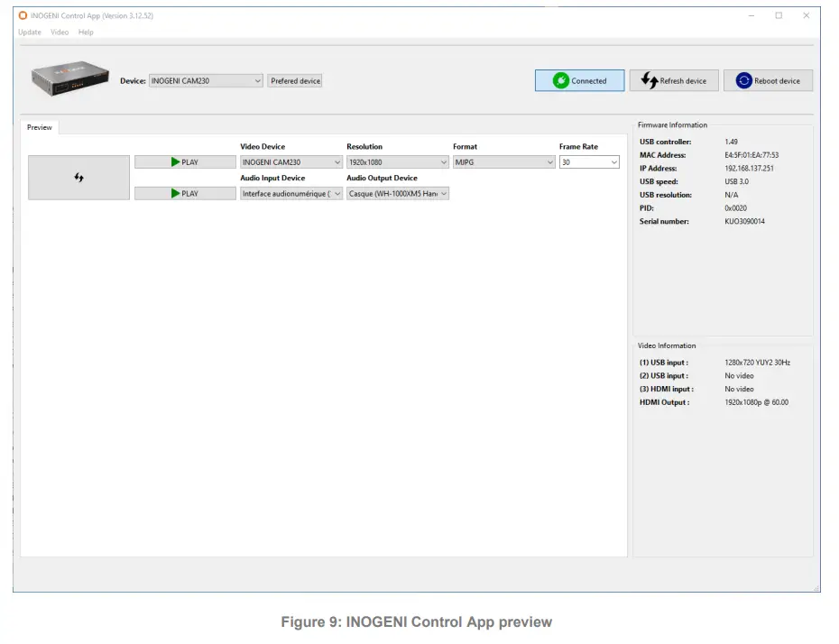Screen dimensions: 839x644
Task: Click the IP Address value 192.168.137.251
Action: point(749,169)
